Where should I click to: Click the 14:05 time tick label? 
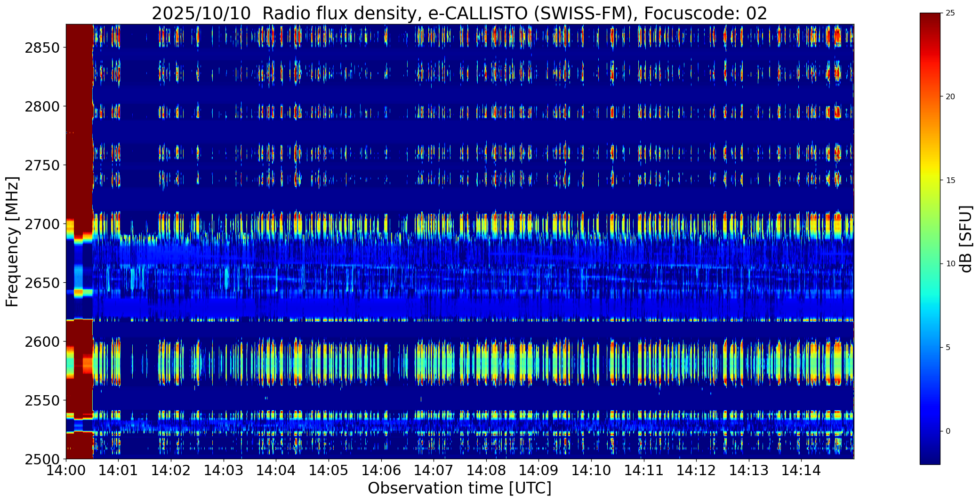tap(329, 470)
